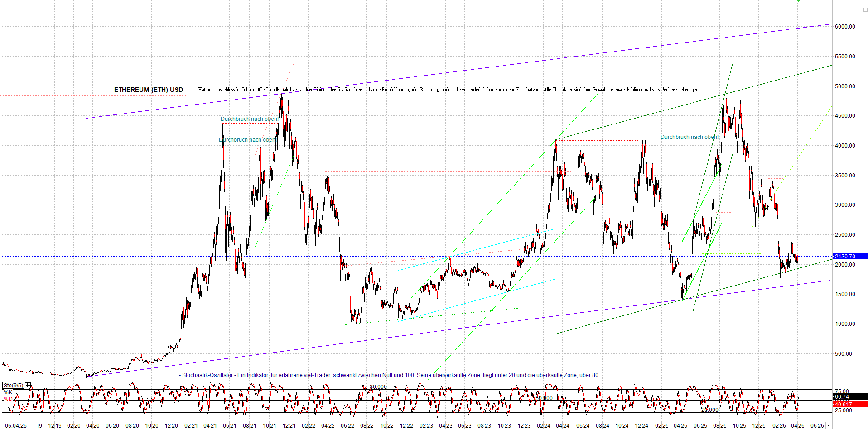This screenshot has width=868, height=429.
Task: Select the Sto(9/5) indicator label
Action: pyautogui.click(x=13, y=385)
